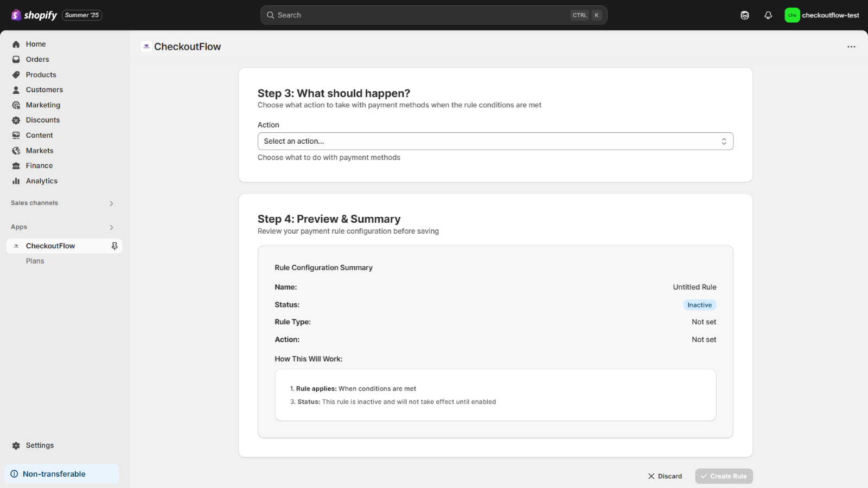This screenshot has width=868, height=488.
Task: Open the three-dot more actions menu
Action: pyautogui.click(x=851, y=47)
